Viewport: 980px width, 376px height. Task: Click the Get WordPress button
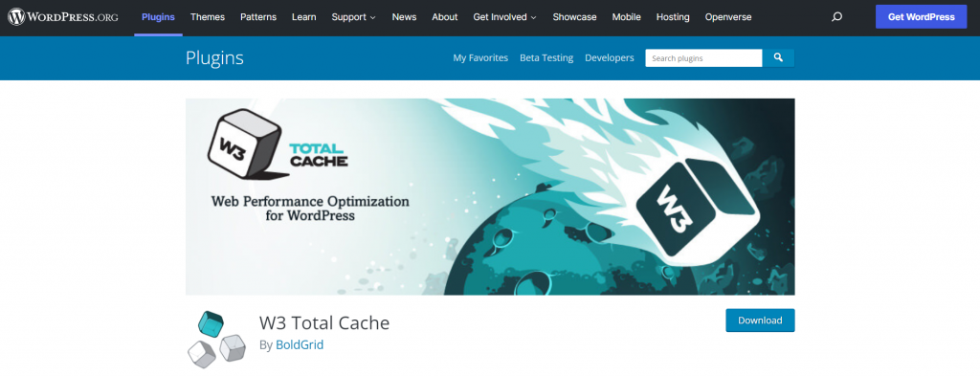(922, 17)
